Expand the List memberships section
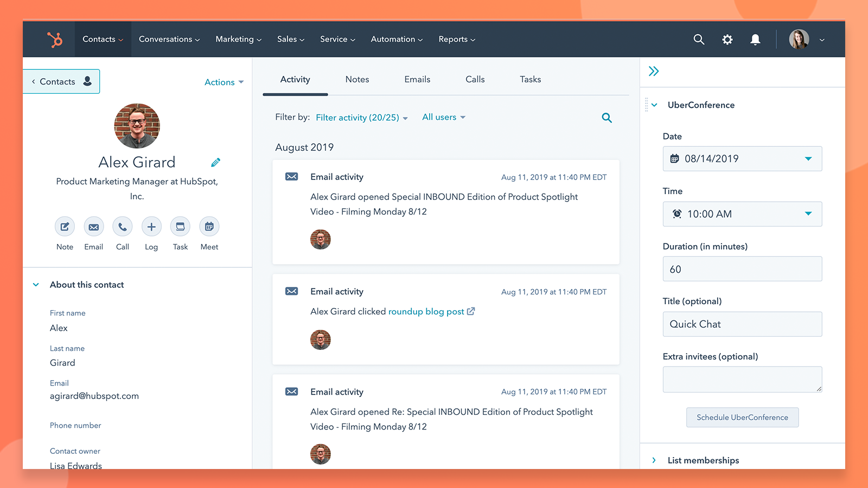This screenshot has width=868, height=488. [x=654, y=460]
